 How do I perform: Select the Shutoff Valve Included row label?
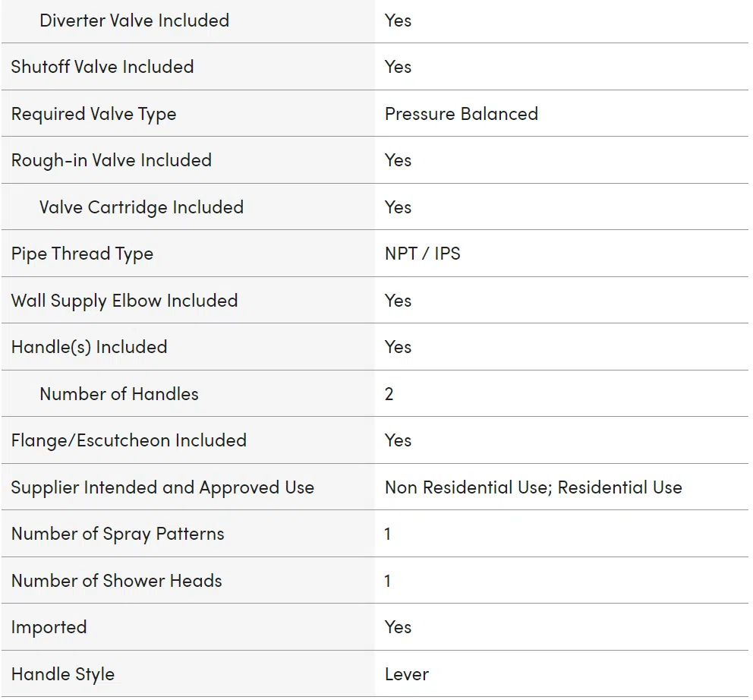(x=102, y=67)
